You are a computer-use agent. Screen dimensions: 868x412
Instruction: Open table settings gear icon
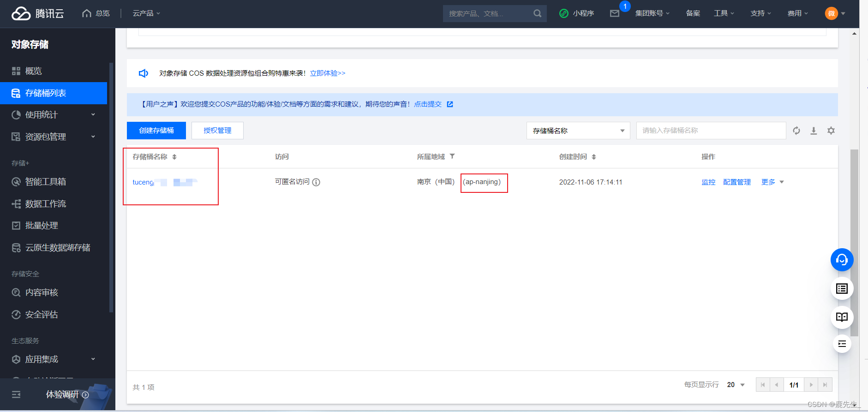click(831, 131)
